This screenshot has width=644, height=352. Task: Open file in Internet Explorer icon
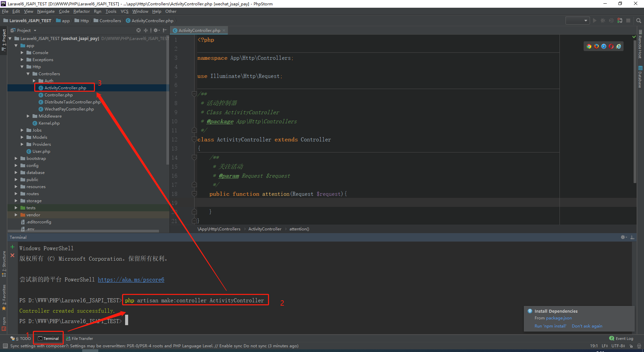[x=619, y=46]
